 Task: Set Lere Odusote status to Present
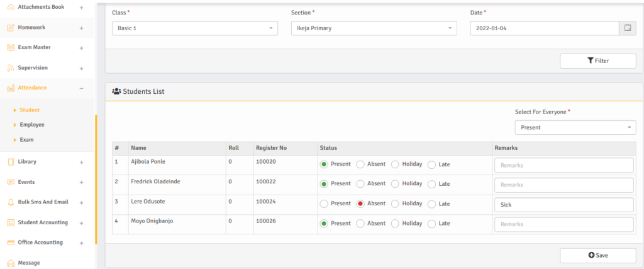[x=324, y=204]
